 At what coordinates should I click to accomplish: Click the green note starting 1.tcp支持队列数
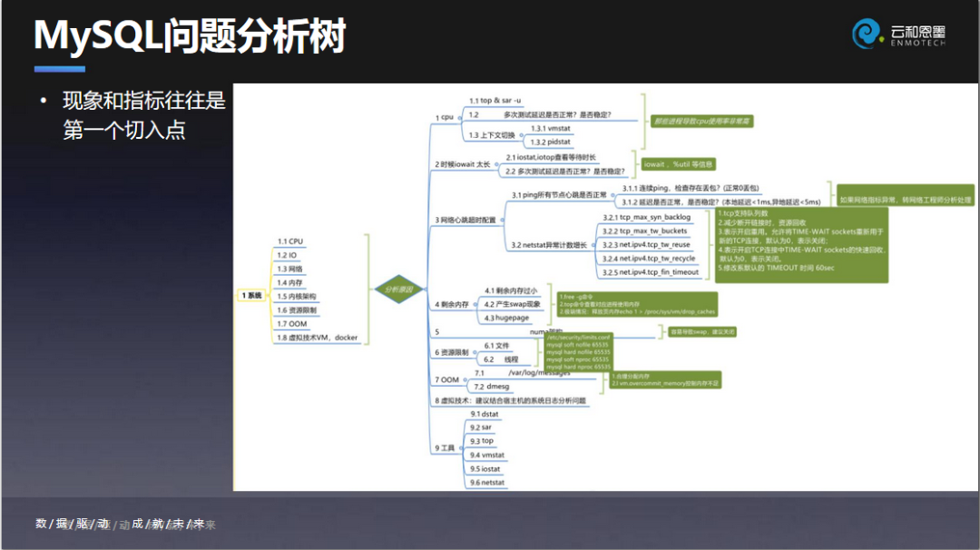click(802, 245)
